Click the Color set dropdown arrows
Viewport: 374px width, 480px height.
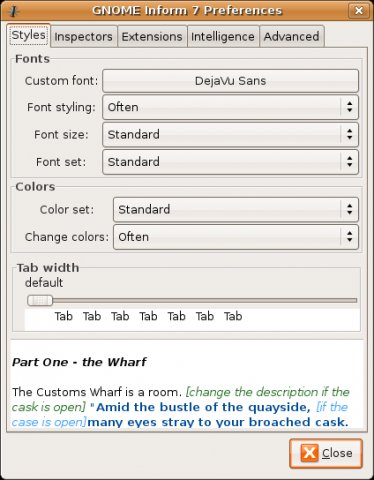click(x=349, y=210)
